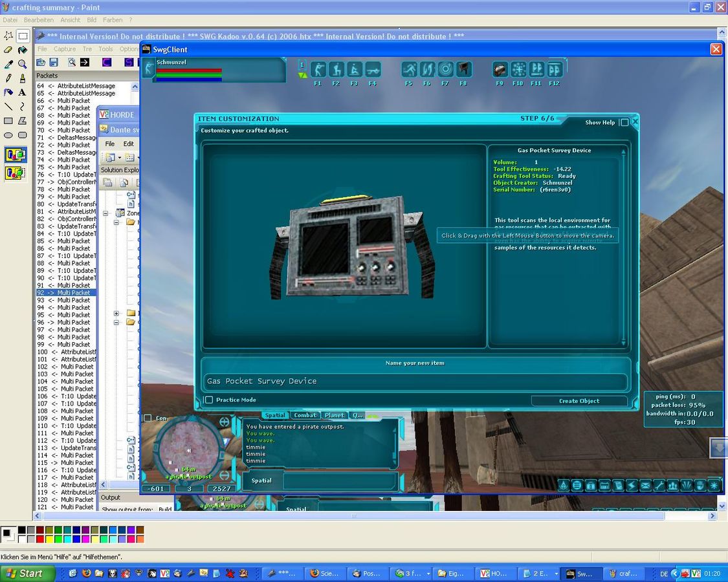The height and width of the screenshot is (582, 728).
Task: Select the Eraser tool in Paint
Action: [x=8, y=50]
